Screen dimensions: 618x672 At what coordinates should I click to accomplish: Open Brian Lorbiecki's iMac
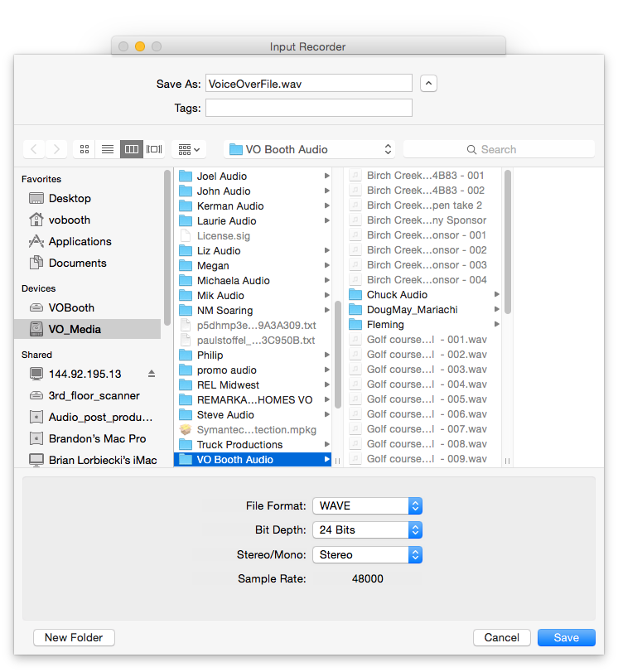[x=89, y=460]
